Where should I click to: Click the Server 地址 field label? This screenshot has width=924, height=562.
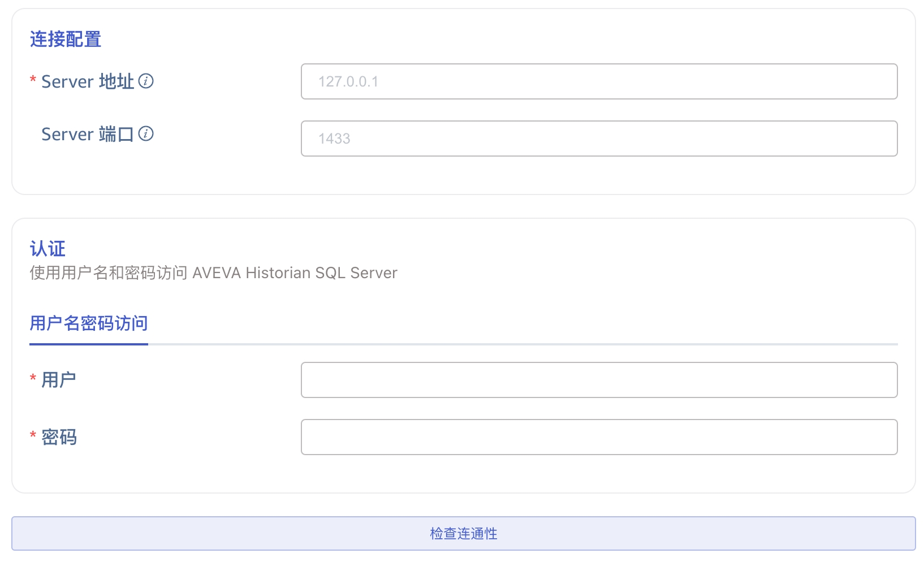coord(88,81)
